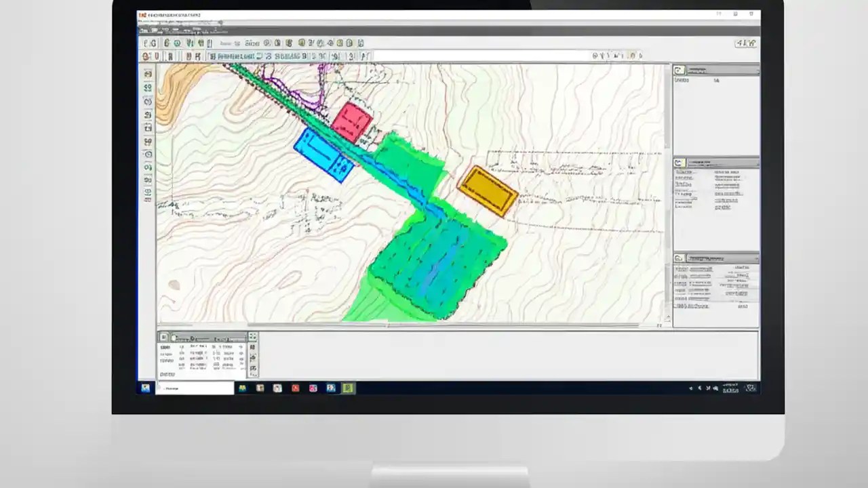Screen dimensions: 868x488
Task: Collapse the middle properties panel on the right
Action: [757, 163]
